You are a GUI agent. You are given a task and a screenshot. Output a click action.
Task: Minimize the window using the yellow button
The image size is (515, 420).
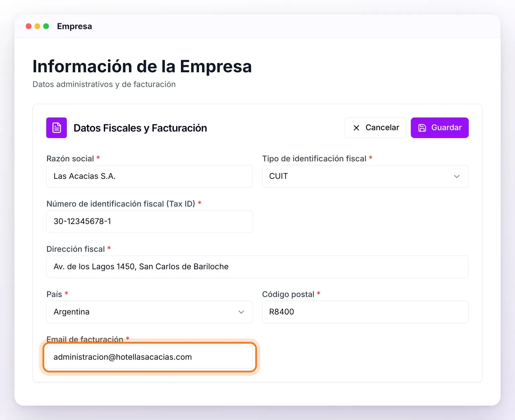[37, 26]
